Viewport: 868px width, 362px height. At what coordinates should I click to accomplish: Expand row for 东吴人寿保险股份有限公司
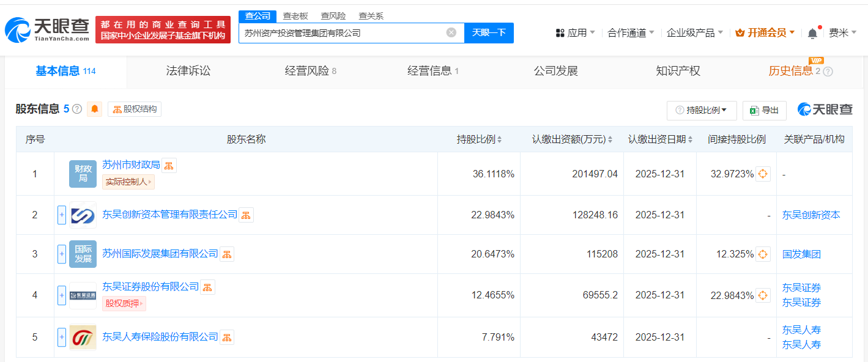point(62,337)
